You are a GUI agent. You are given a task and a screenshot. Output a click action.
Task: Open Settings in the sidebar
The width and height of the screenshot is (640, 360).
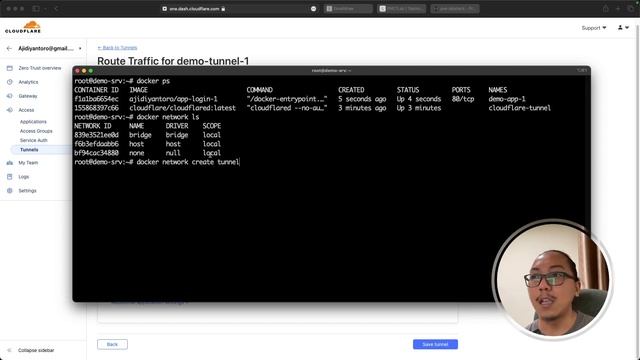coord(27,191)
